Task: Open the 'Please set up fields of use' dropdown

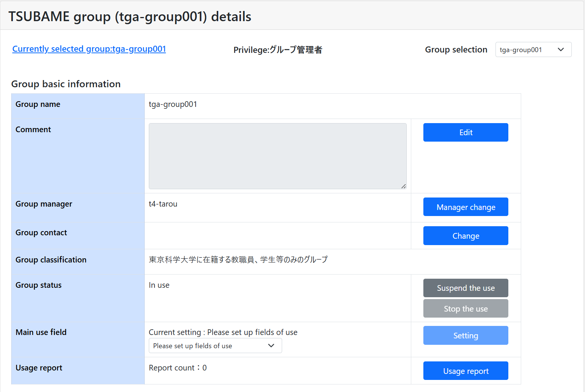Action: [215, 346]
